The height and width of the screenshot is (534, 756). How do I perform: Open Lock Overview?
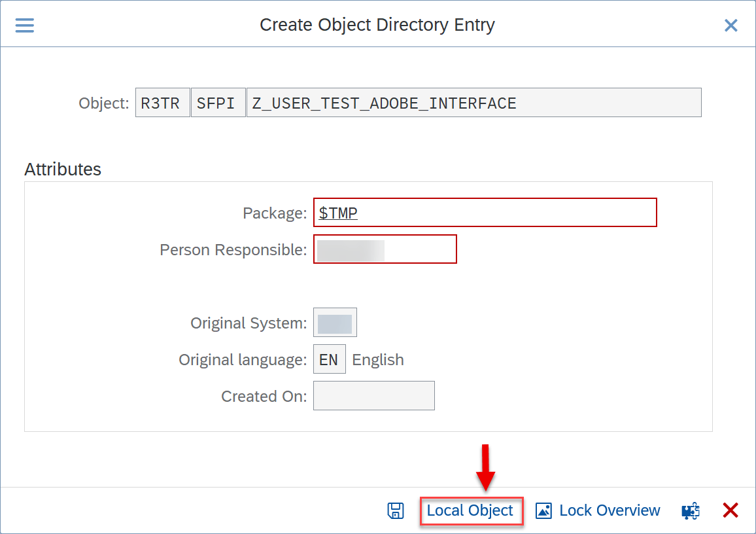[598, 510]
